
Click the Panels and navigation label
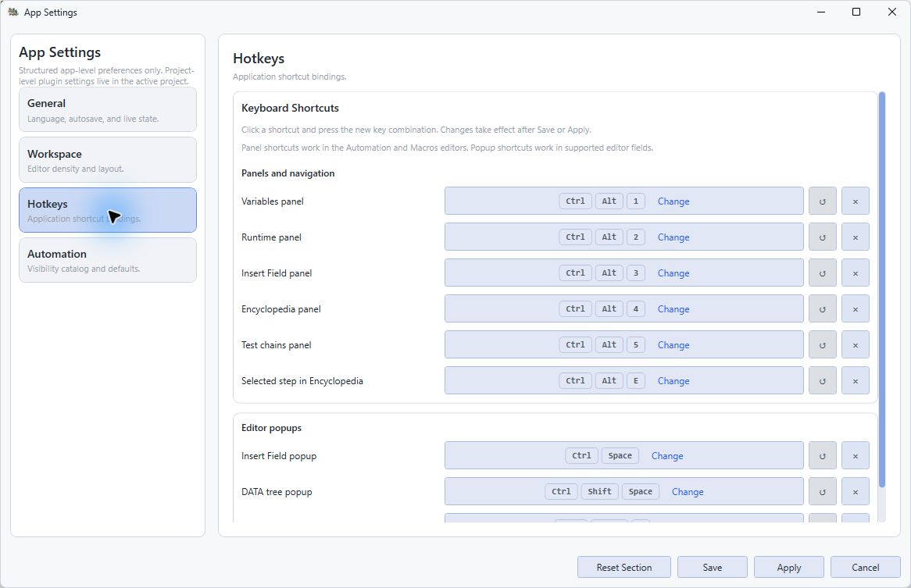[288, 173]
